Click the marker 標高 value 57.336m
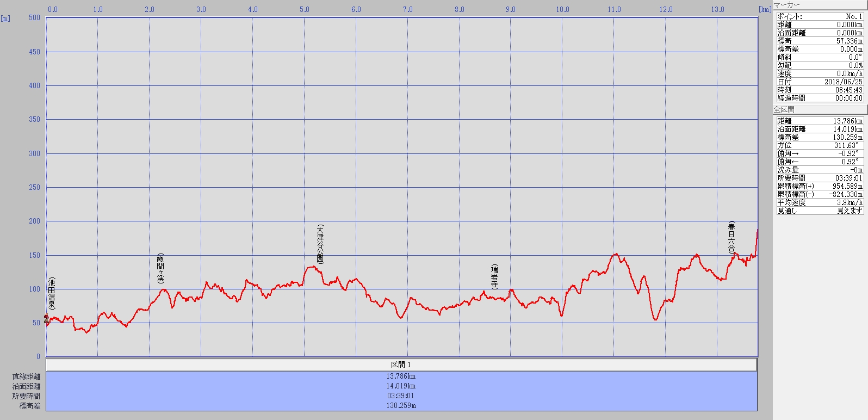868x420 pixels. point(850,41)
